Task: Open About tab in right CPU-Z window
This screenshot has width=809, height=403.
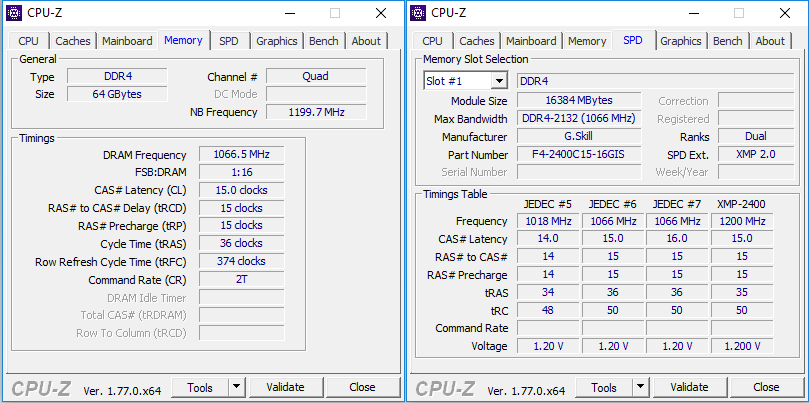Action: [770, 41]
